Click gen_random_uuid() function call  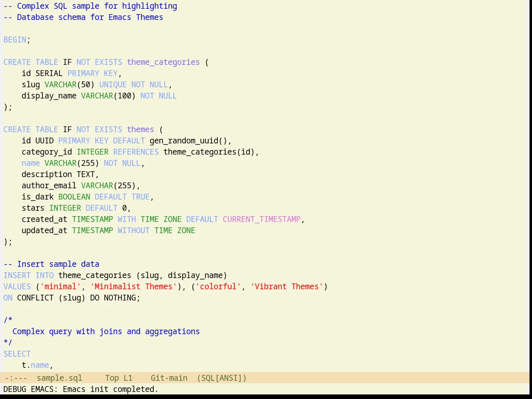pos(189,140)
